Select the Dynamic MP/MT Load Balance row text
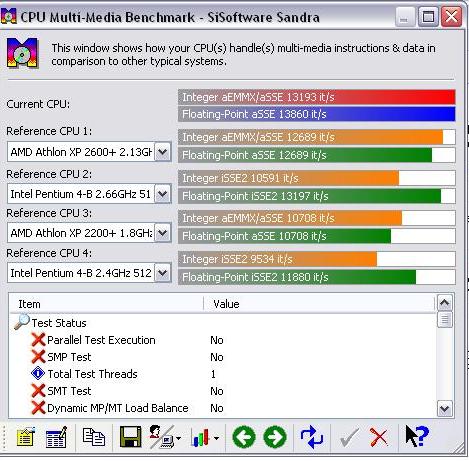469x461 pixels. tap(118, 408)
